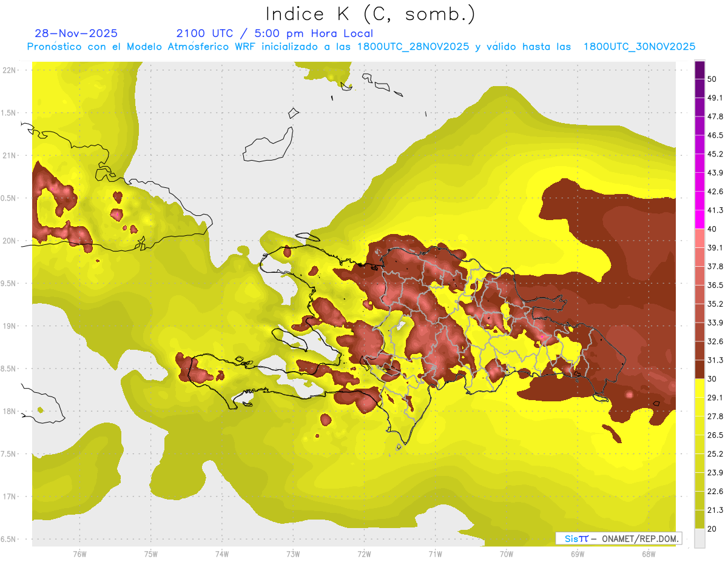The width and height of the screenshot is (728, 562).
Task: Click the "39.1" colorbar value
Action: click(715, 247)
